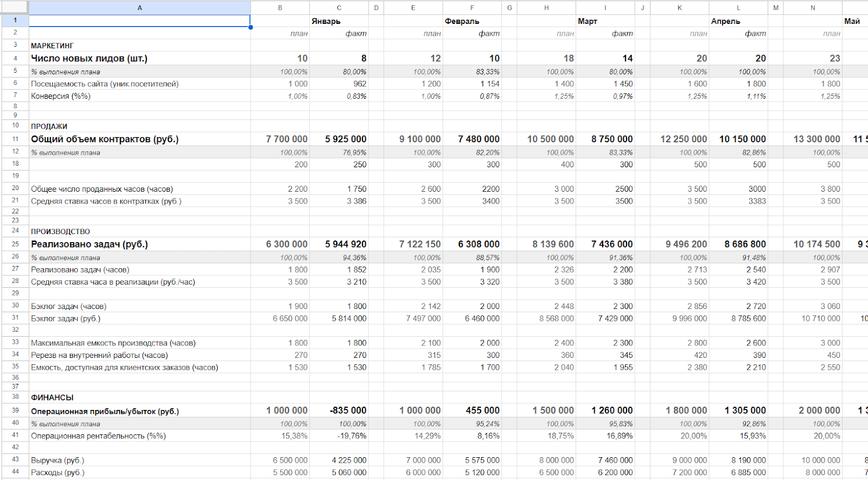Select the row 39 header
The image size is (868, 480).
coord(15,410)
